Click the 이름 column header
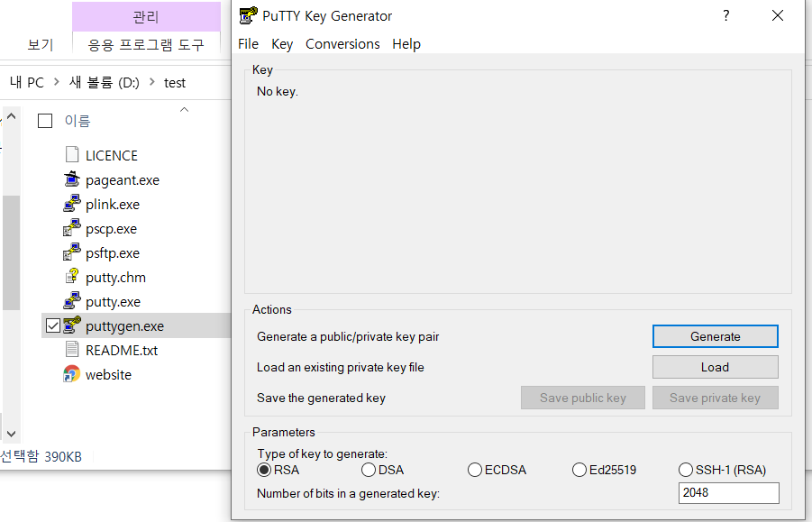 click(x=78, y=121)
